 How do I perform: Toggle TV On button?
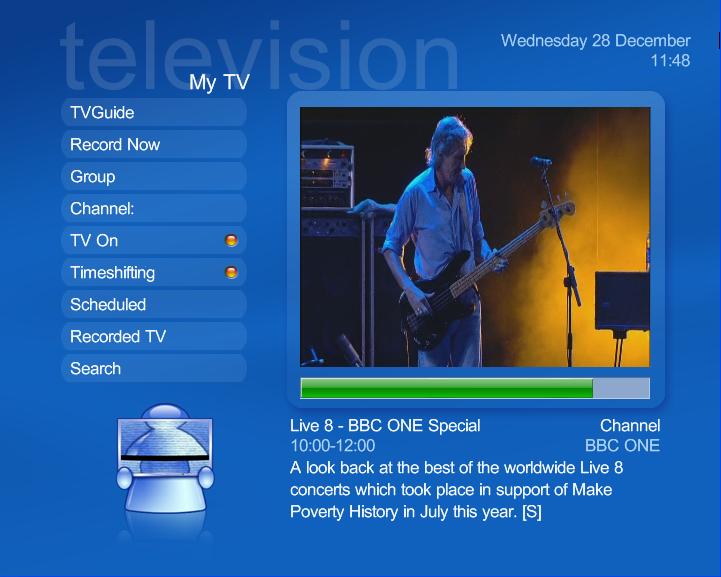click(154, 240)
